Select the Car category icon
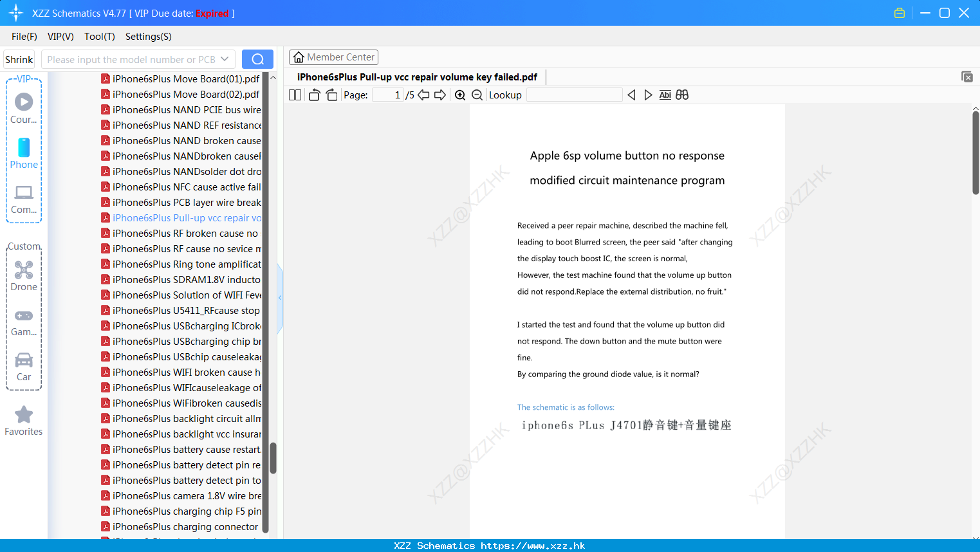 click(x=24, y=366)
